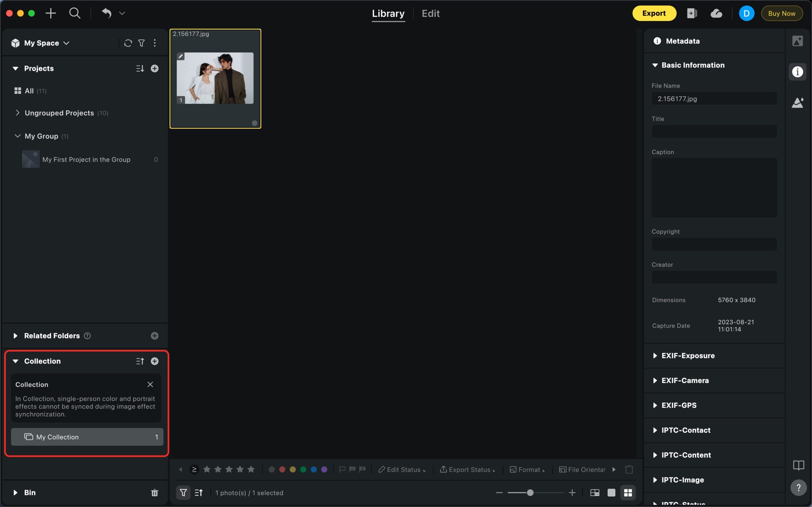Open the help question mark icon

click(x=798, y=487)
